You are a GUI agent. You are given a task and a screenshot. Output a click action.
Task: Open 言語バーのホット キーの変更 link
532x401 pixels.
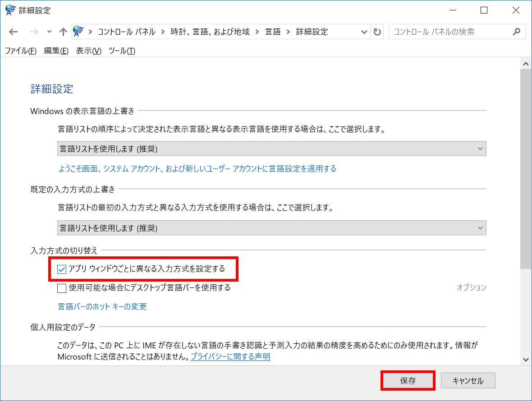102,306
